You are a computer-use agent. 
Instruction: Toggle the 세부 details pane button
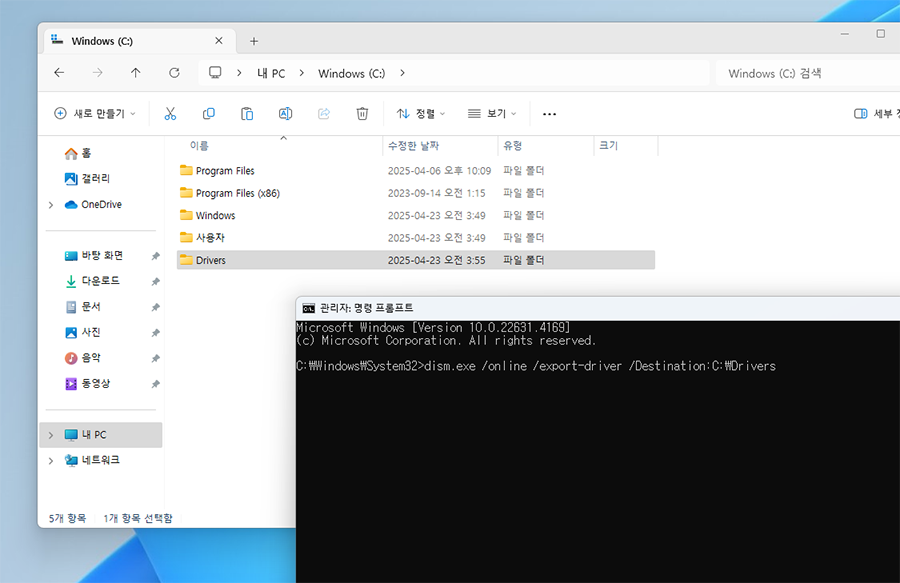click(x=876, y=114)
